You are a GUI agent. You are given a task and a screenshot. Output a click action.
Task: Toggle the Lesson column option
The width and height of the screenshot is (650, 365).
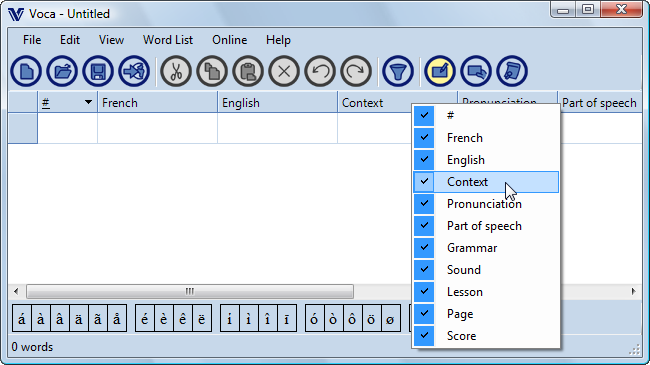coord(486,292)
